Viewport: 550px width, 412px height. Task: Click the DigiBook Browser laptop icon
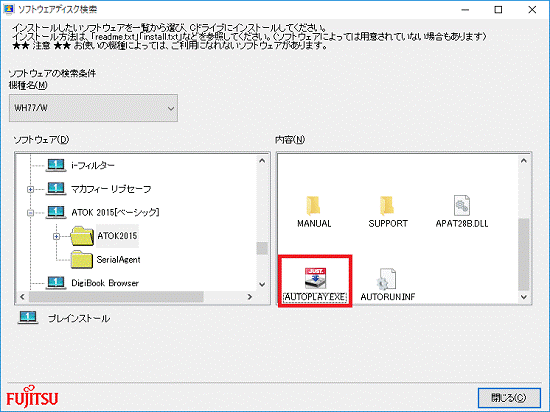click(56, 283)
